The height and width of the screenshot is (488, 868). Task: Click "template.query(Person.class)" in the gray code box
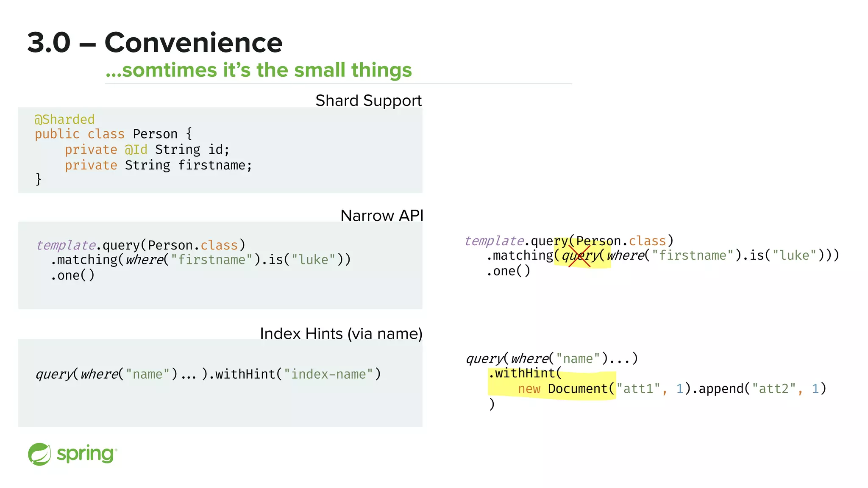(x=141, y=245)
